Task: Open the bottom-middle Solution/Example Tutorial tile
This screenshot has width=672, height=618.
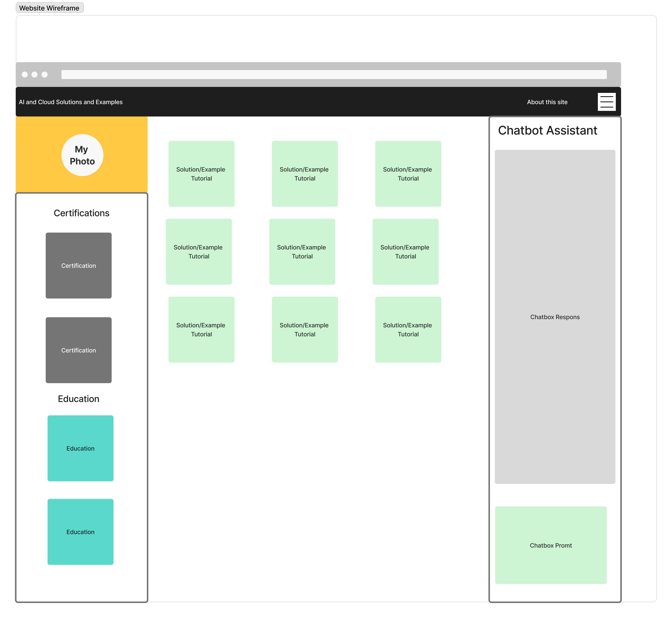Action: [x=304, y=329]
